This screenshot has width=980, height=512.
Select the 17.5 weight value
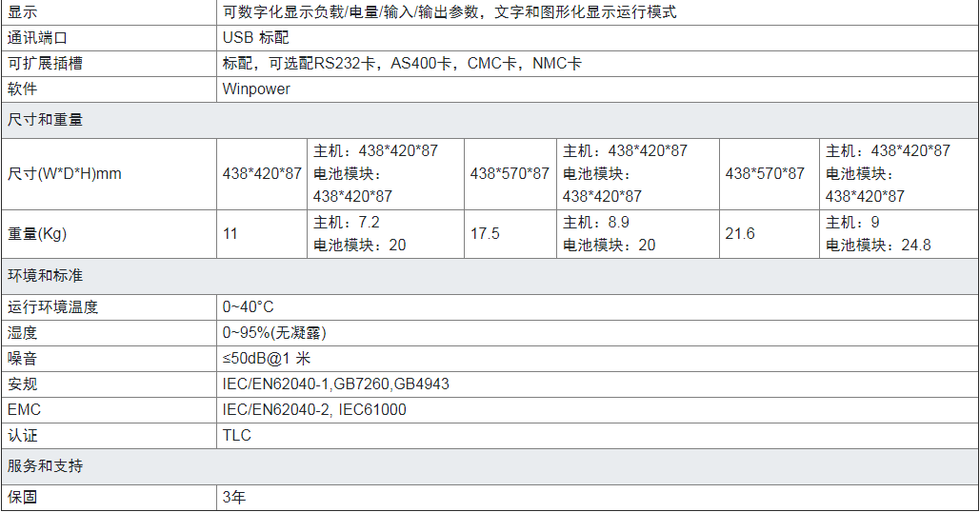click(485, 233)
